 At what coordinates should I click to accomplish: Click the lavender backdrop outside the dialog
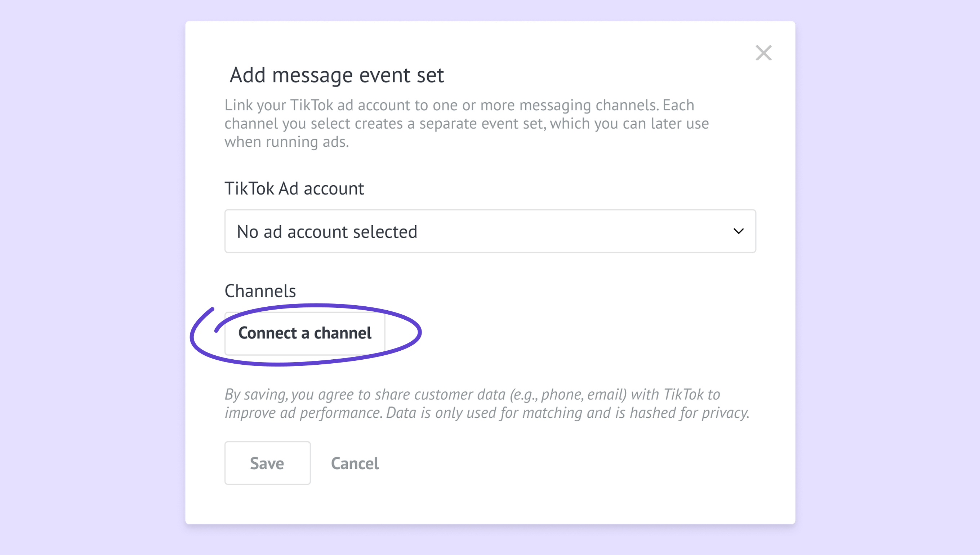click(92, 267)
